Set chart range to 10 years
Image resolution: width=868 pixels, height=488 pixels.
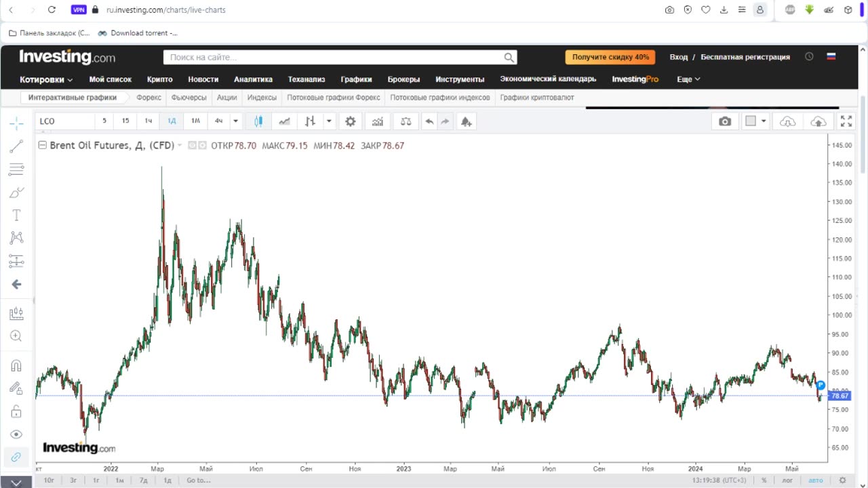(x=49, y=481)
